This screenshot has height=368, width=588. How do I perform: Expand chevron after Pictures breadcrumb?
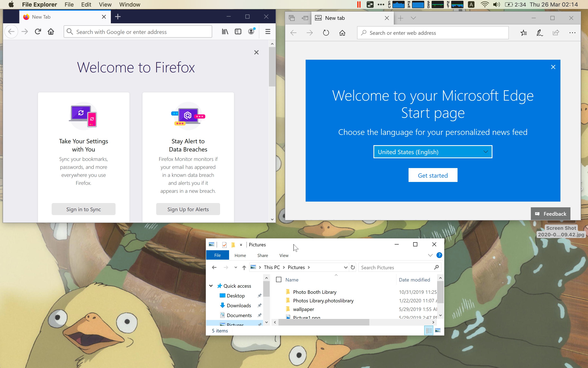point(308,267)
